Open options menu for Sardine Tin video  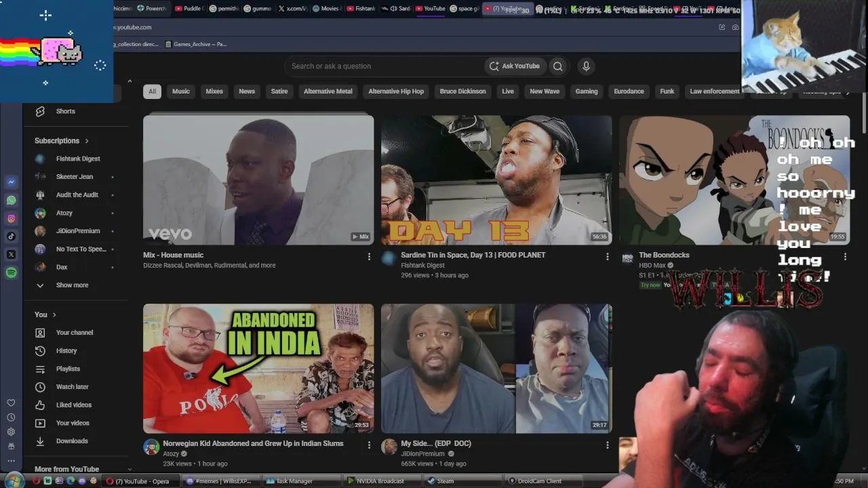coord(607,257)
